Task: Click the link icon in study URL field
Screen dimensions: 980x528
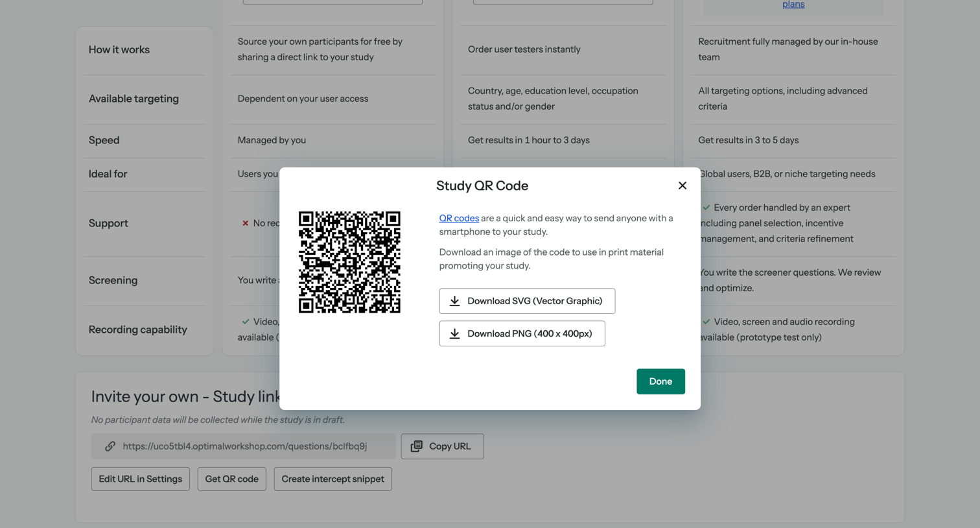Action: tap(110, 446)
